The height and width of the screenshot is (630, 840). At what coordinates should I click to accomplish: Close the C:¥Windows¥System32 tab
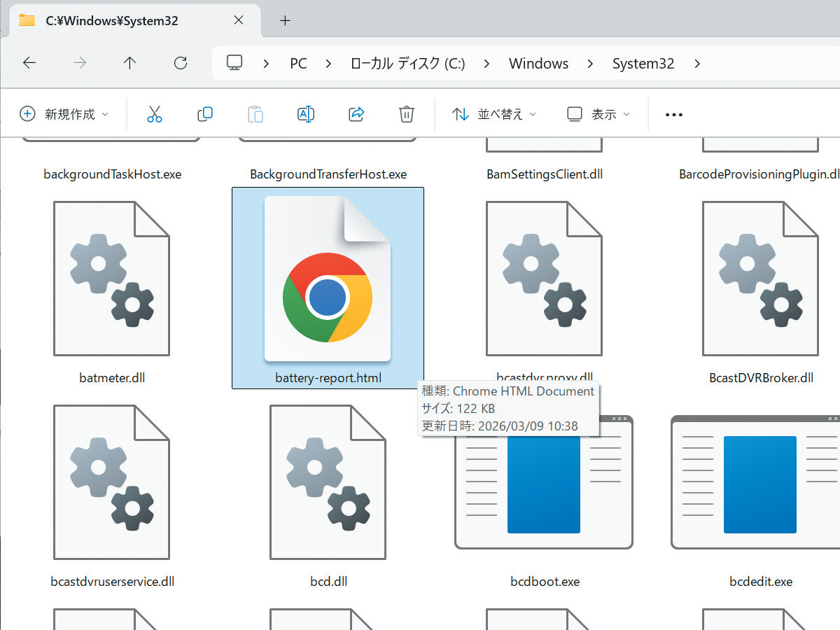click(239, 20)
